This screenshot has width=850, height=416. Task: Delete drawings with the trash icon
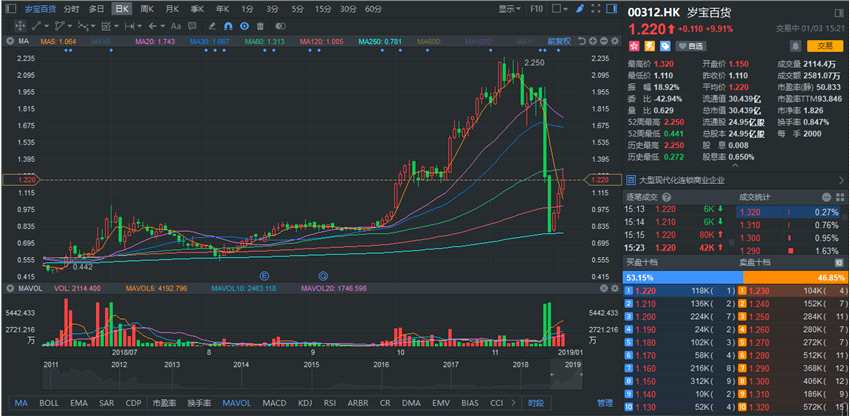point(260,26)
